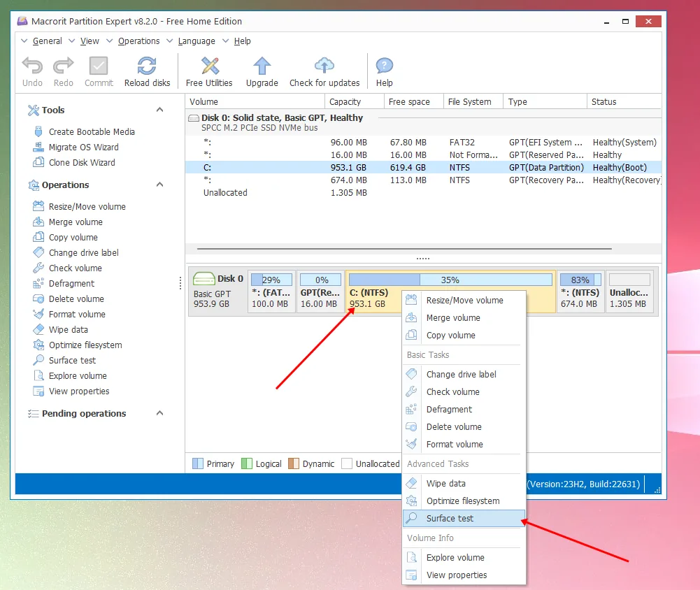
Task: Select the 674.0 MB NTFS partition block
Action: pyautogui.click(x=580, y=292)
